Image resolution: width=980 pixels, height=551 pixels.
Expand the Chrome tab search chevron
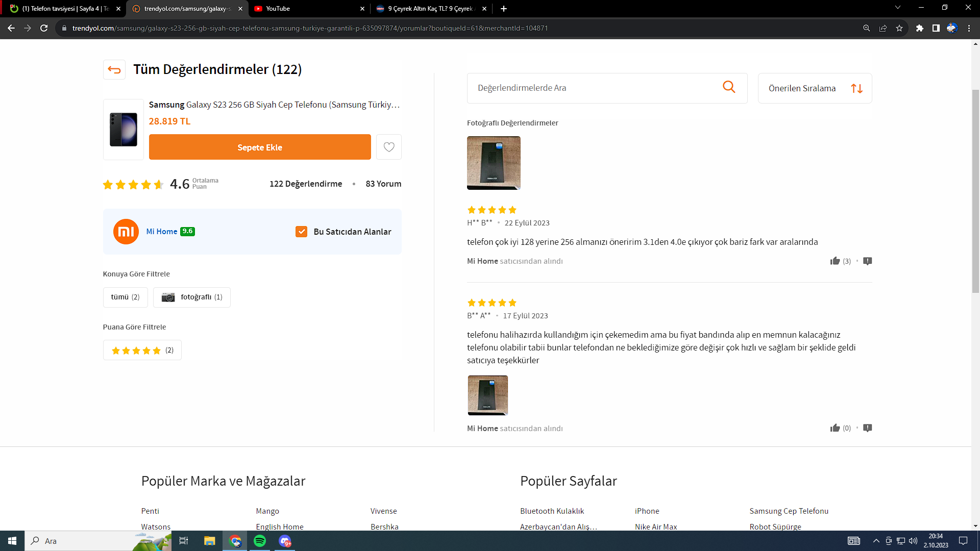(897, 8)
